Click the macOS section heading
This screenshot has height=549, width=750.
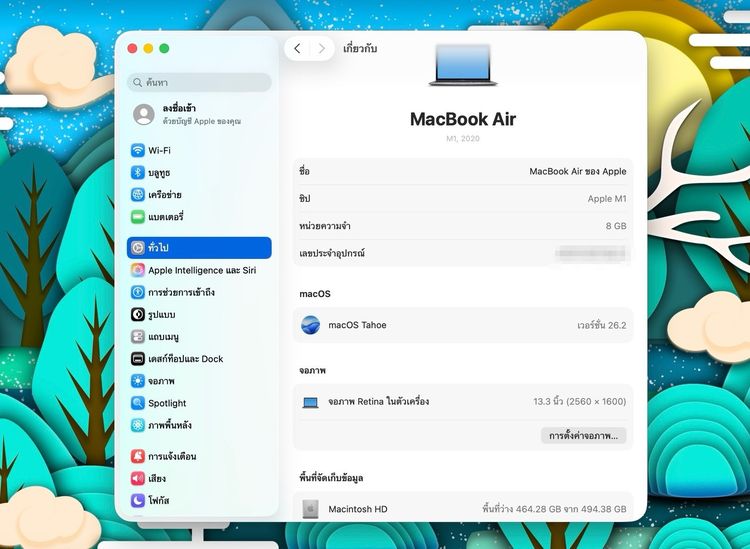click(315, 294)
